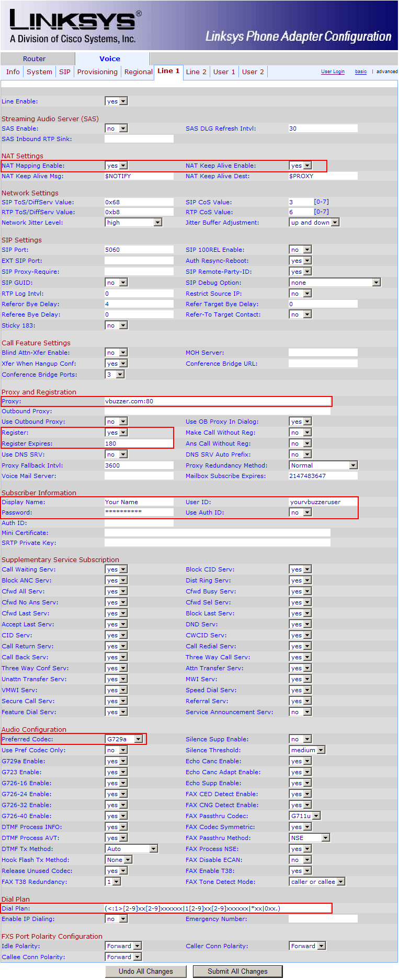Open the Sticky 183 dropdown

tap(117, 325)
